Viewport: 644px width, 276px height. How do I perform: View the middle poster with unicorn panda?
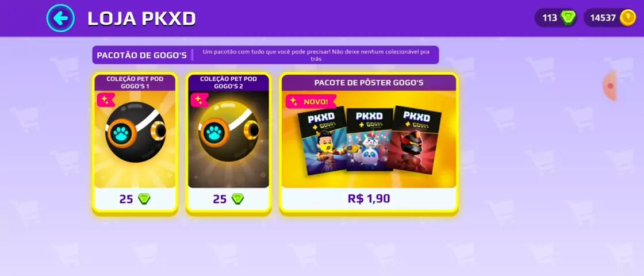click(x=369, y=139)
